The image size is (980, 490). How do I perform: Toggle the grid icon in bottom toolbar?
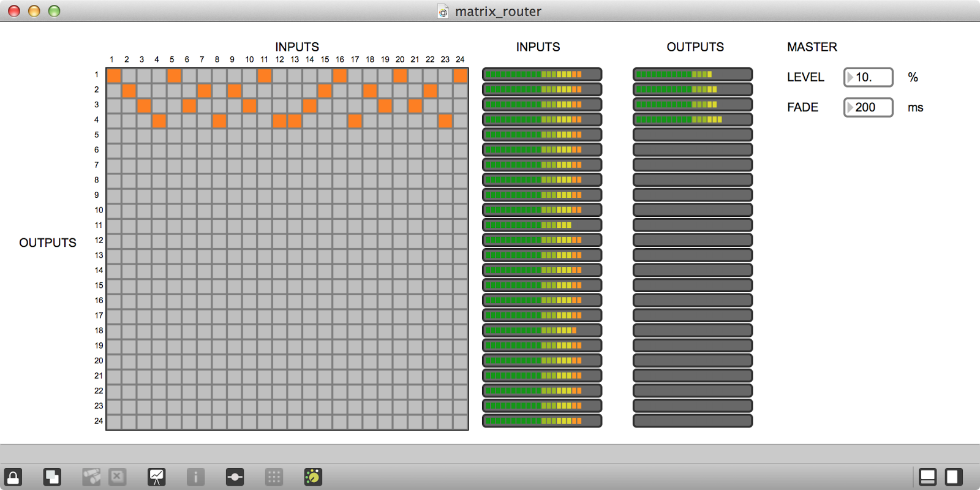[274, 477]
